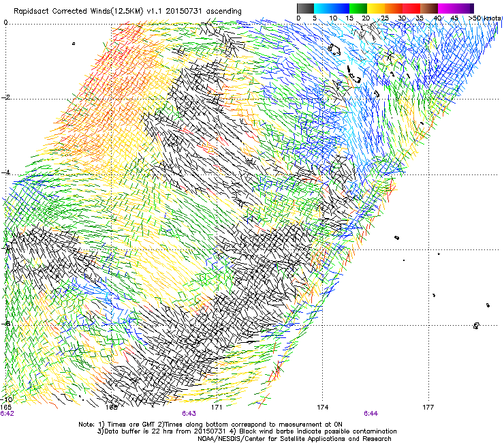504x443 pixels.
Task: Click the orange 25–30 knots color segment
Action: [x=394, y=8]
